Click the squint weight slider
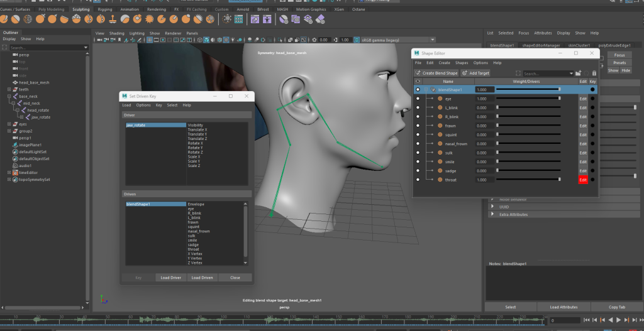The height and width of the screenshot is (331, 644). pyautogui.click(x=528, y=135)
